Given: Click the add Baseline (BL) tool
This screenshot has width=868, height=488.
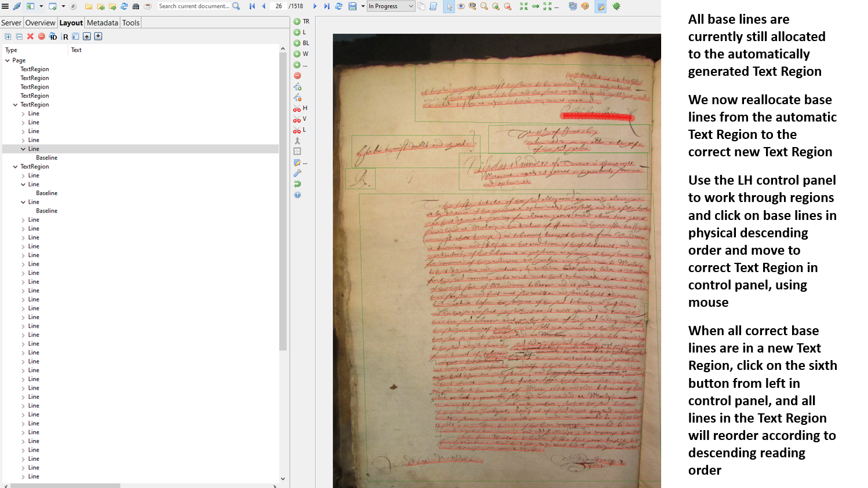Looking at the screenshot, I should (x=297, y=43).
